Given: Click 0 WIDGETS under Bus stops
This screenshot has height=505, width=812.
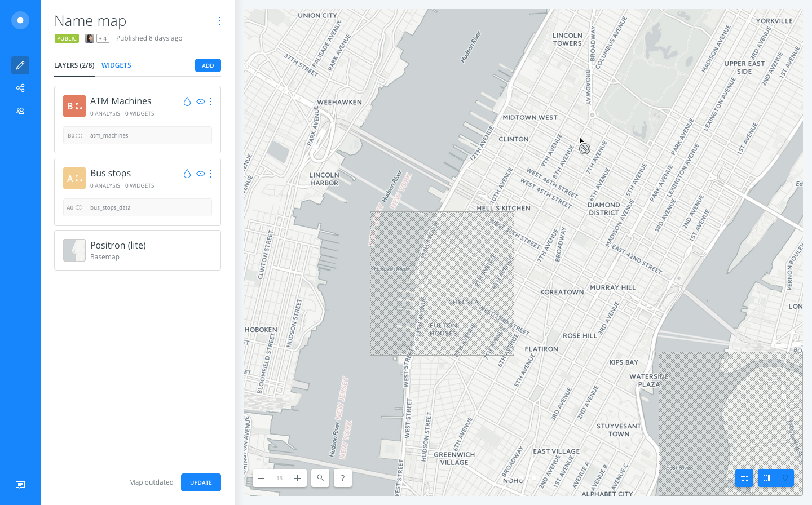Looking at the screenshot, I should pyautogui.click(x=139, y=186).
